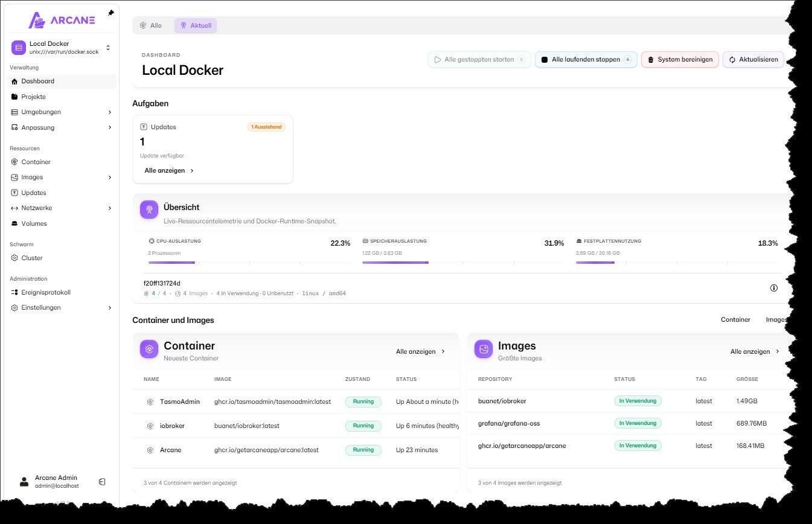Click the purple Container card icon

(x=149, y=349)
